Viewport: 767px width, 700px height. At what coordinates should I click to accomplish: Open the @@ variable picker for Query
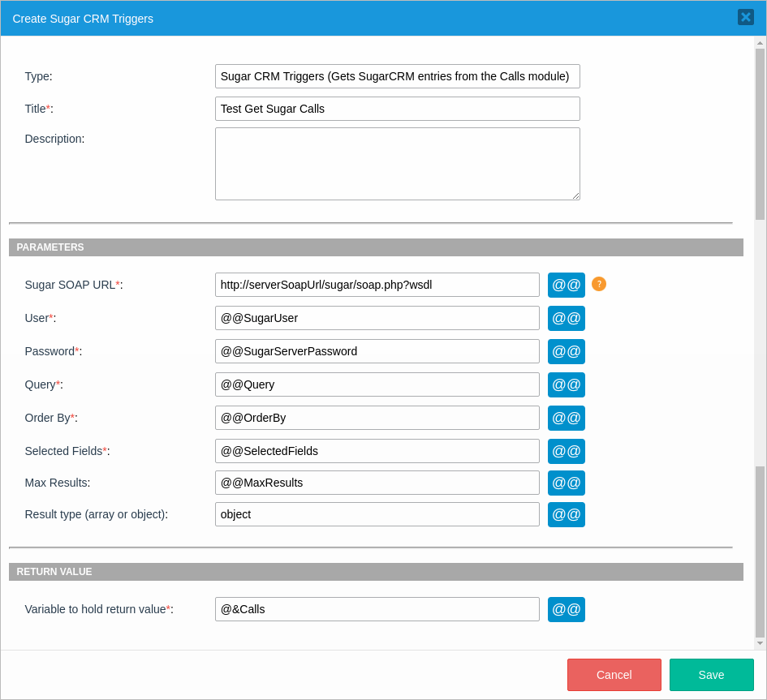point(566,384)
